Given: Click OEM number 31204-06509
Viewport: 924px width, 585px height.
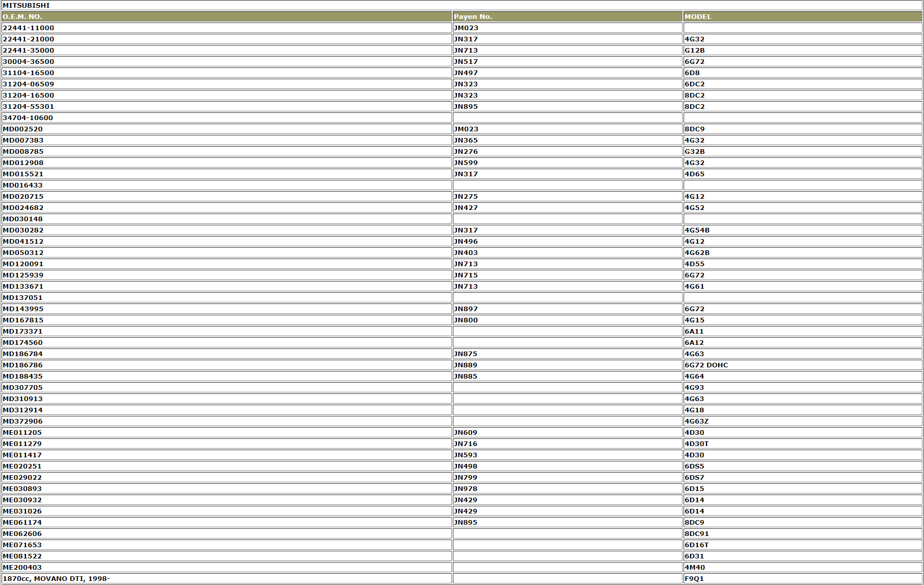Looking at the screenshot, I should click(x=227, y=84).
